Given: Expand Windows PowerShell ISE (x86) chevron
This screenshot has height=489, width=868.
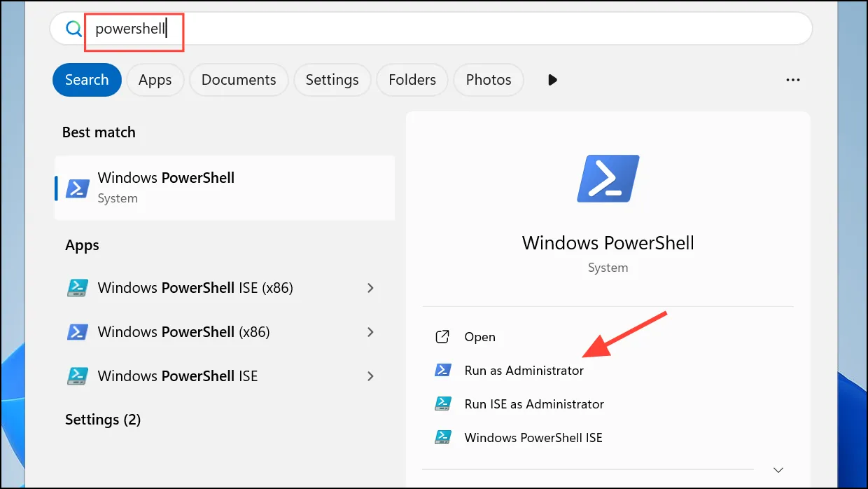Looking at the screenshot, I should [x=370, y=288].
